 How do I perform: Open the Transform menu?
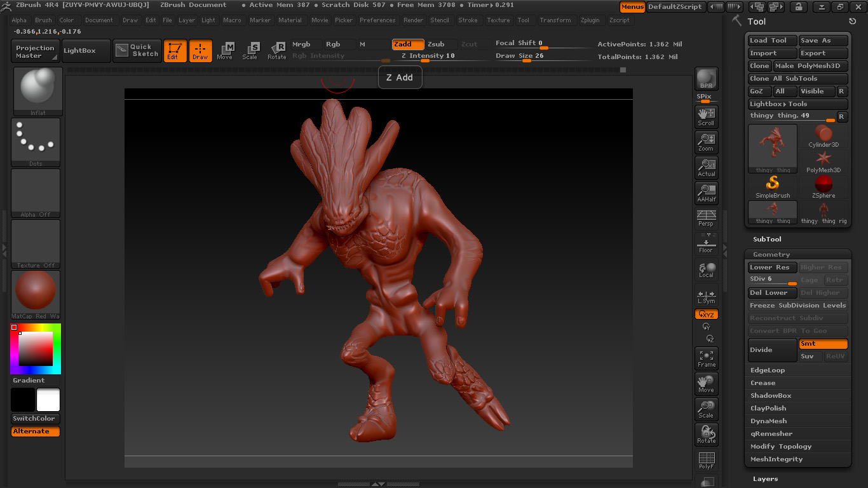point(555,20)
